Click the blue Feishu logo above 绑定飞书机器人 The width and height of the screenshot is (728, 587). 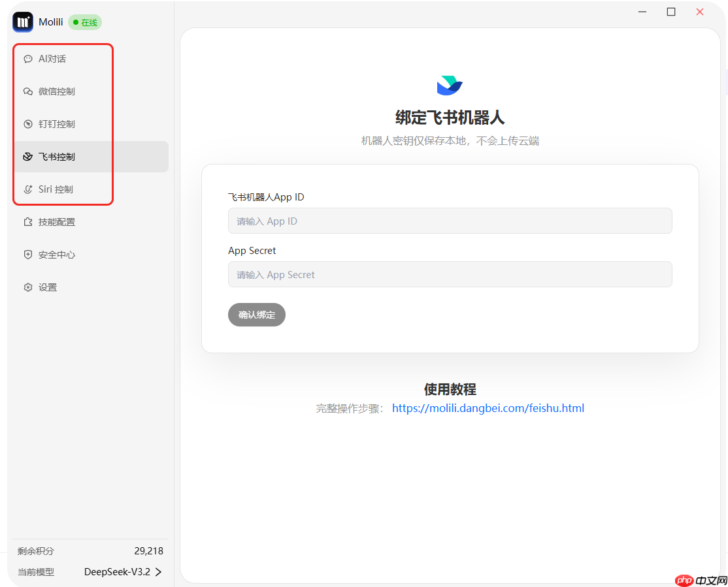(449, 84)
